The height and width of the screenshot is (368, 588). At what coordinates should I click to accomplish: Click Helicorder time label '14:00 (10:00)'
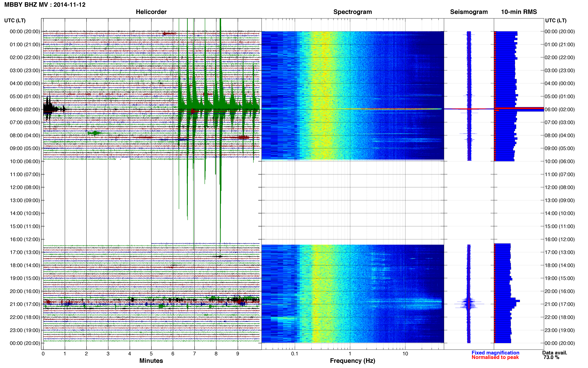[25, 213]
